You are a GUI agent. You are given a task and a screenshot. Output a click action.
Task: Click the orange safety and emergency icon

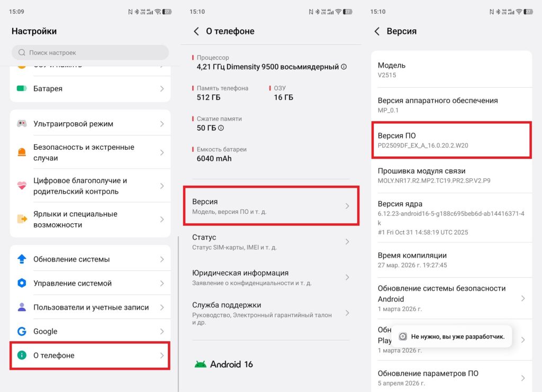(x=22, y=152)
